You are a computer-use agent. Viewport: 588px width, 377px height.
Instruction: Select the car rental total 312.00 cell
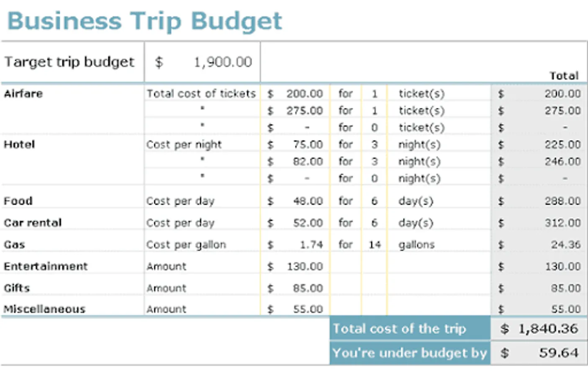click(x=539, y=223)
